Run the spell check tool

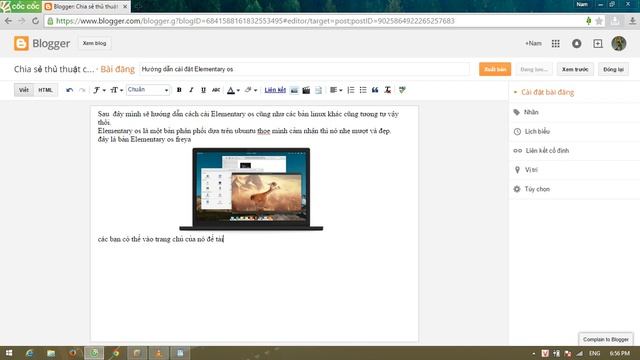[x=402, y=90]
